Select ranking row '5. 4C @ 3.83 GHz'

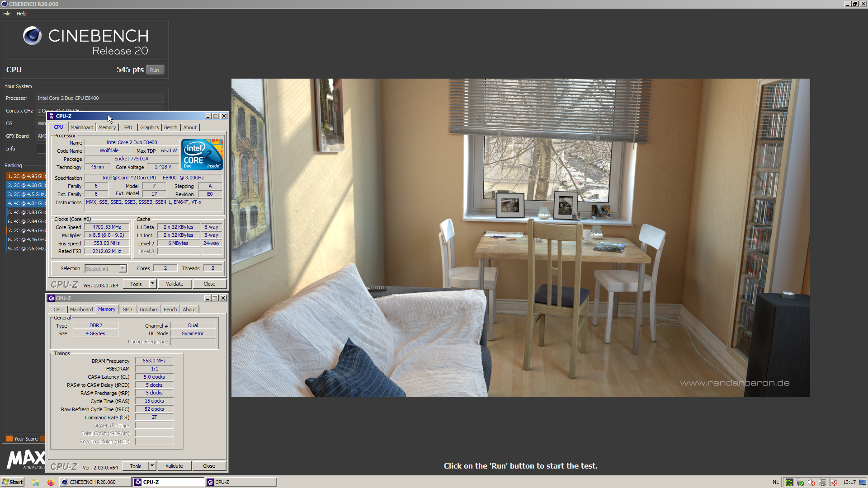coord(26,212)
